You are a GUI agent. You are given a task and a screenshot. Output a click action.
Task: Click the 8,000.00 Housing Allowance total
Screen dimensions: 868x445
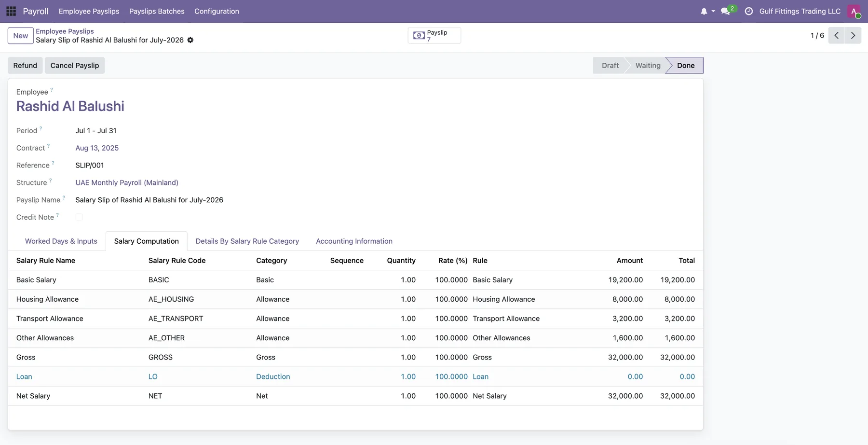[679, 299]
